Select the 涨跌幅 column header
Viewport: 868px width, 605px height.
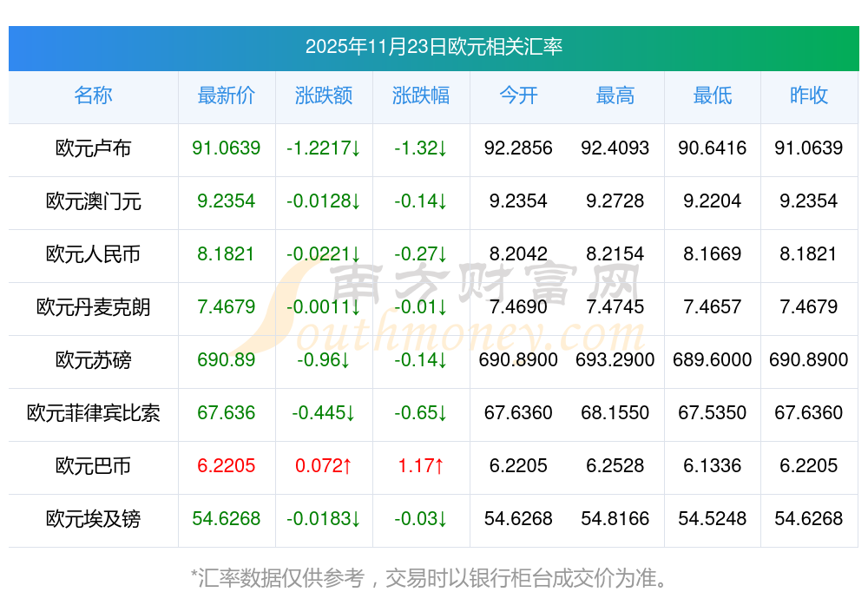(421, 95)
